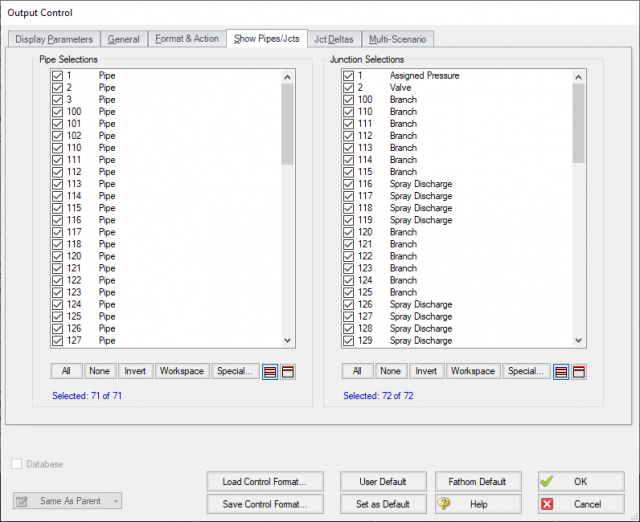The height and width of the screenshot is (522, 640).
Task: Select the row for Pipe 124
Action: 166,304
